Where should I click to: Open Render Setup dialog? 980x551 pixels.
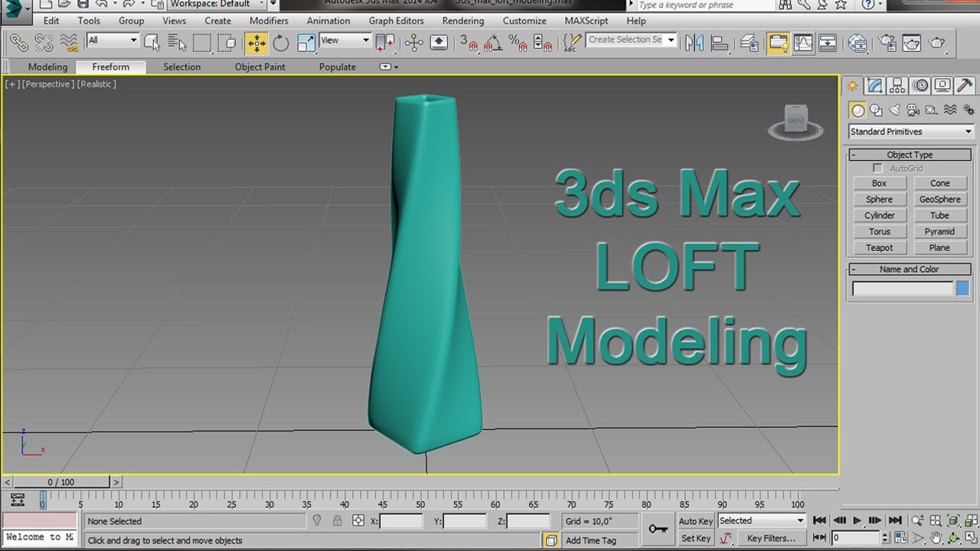[x=887, y=43]
